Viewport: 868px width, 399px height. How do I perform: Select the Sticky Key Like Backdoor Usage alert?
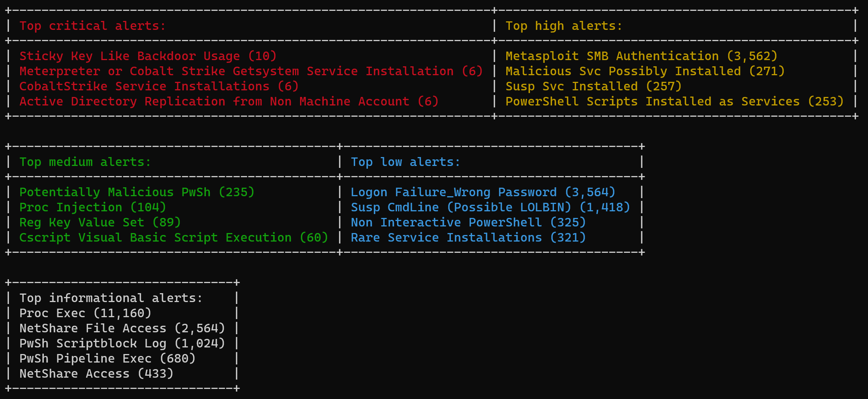click(x=147, y=56)
